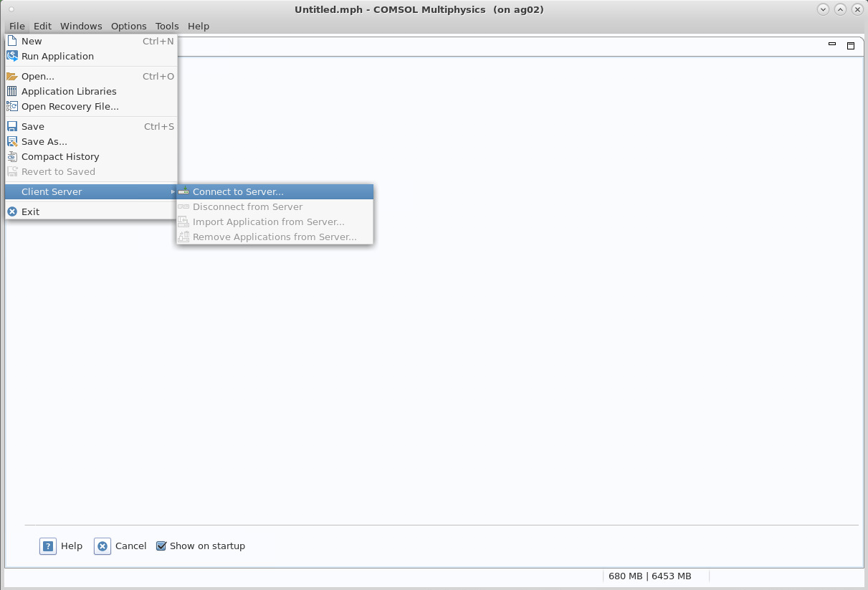
Task: Click the Run Application icon
Action: click(11, 56)
